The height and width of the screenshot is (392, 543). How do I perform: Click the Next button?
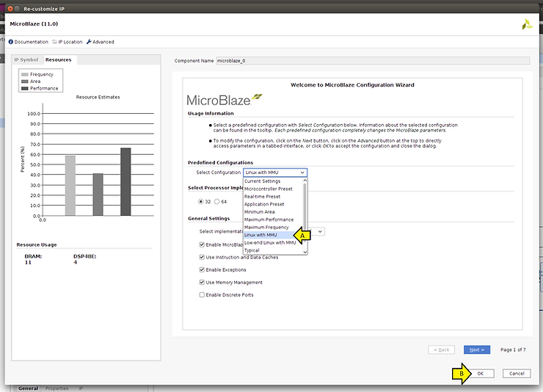click(477, 349)
